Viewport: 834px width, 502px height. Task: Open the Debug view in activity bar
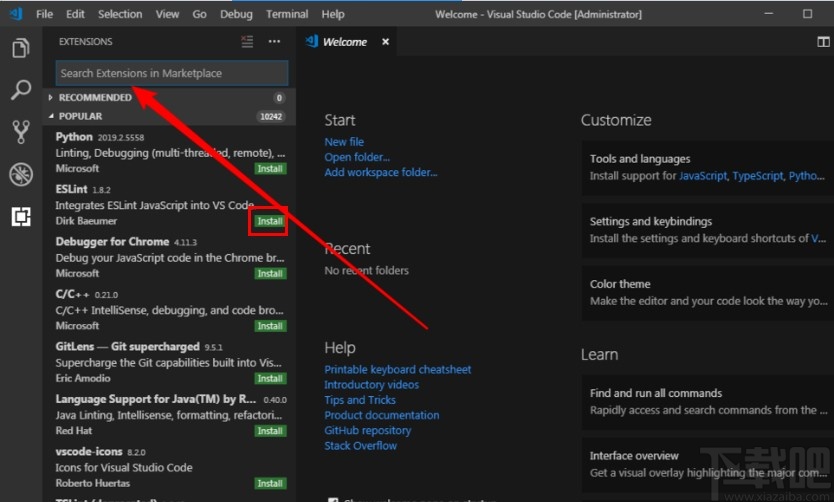click(21, 174)
